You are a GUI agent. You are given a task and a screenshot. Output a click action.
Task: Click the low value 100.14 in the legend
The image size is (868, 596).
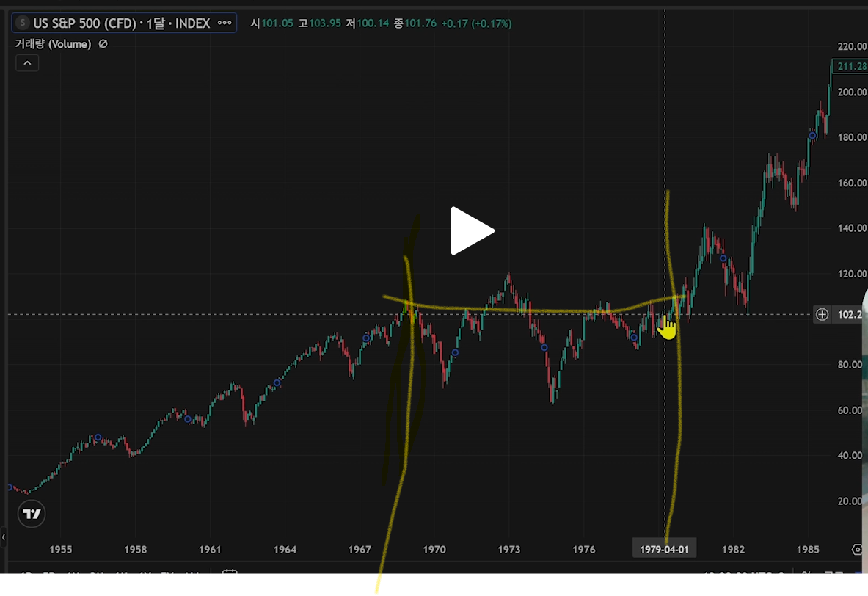pyautogui.click(x=373, y=23)
